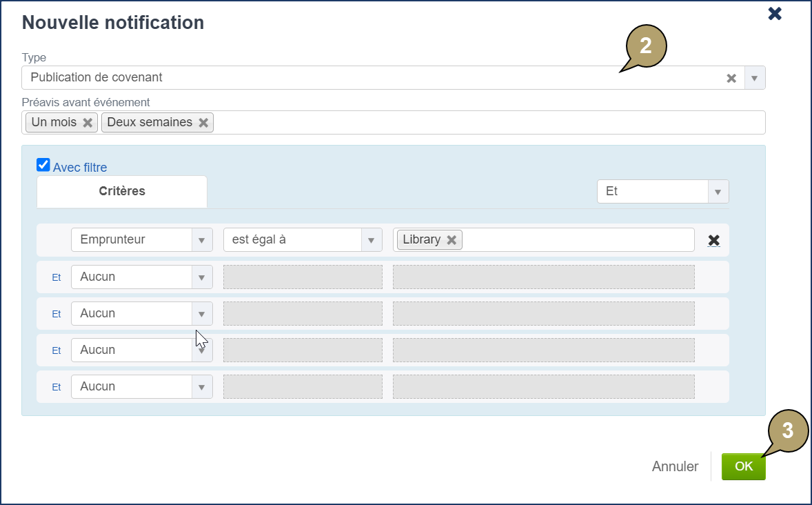The width and height of the screenshot is (812, 505).
Task: Close the Nouvelle notification dialog
Action: point(775,14)
